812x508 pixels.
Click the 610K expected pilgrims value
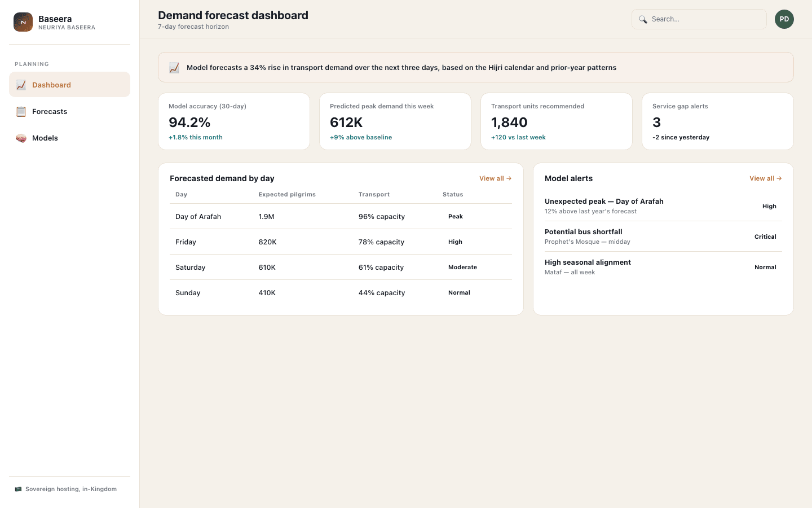(267, 267)
